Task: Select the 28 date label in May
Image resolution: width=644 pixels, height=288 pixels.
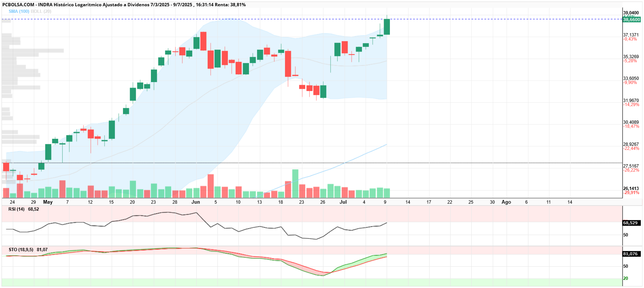Action: pyautogui.click(x=175, y=202)
